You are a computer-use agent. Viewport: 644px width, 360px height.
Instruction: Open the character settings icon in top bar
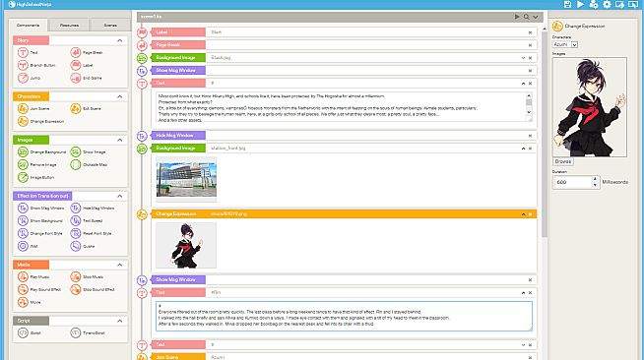point(594,5)
